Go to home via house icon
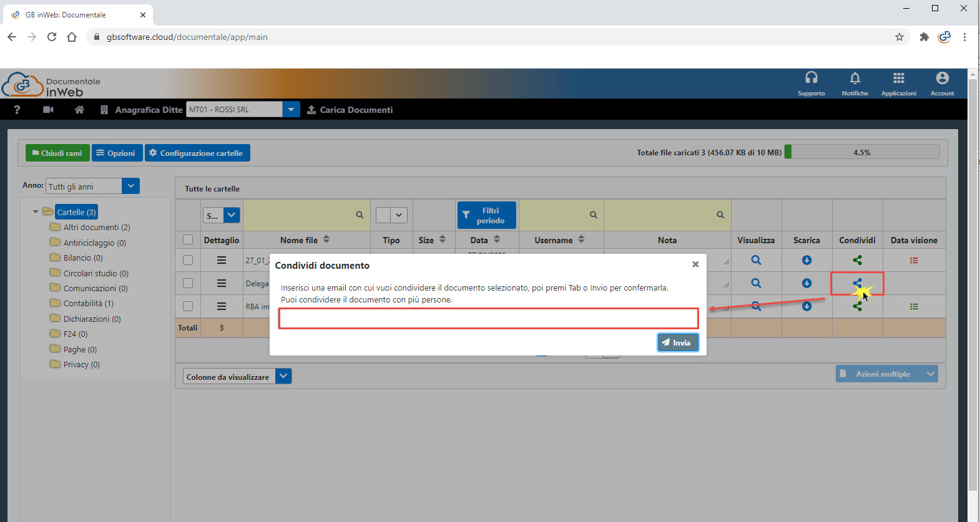Image resolution: width=980 pixels, height=522 pixels. coord(79,110)
